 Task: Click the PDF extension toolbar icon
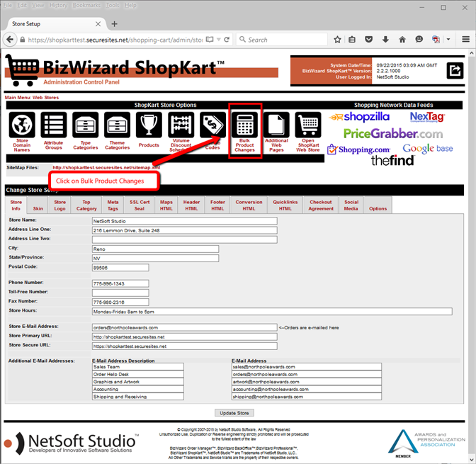[x=436, y=40]
